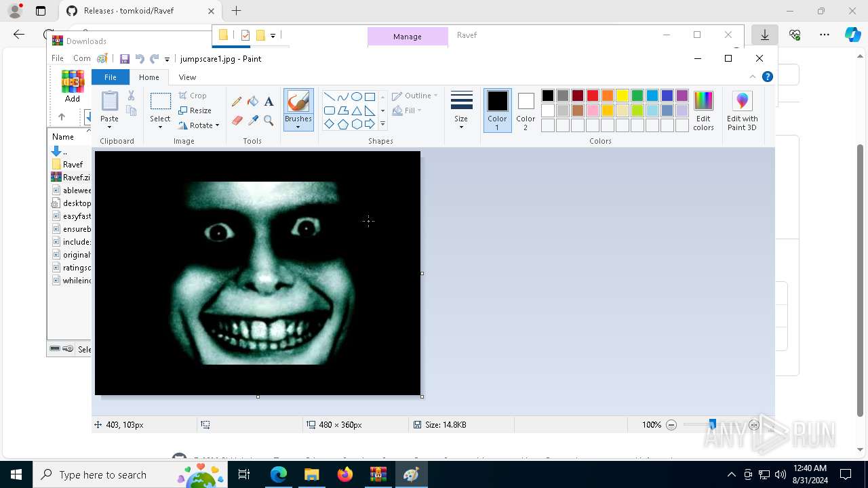
Task: Click the zoom out minus button
Action: point(671,425)
